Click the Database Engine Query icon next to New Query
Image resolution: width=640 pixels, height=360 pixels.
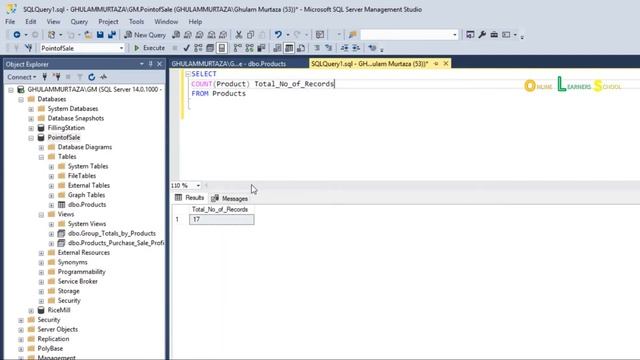click(x=176, y=35)
